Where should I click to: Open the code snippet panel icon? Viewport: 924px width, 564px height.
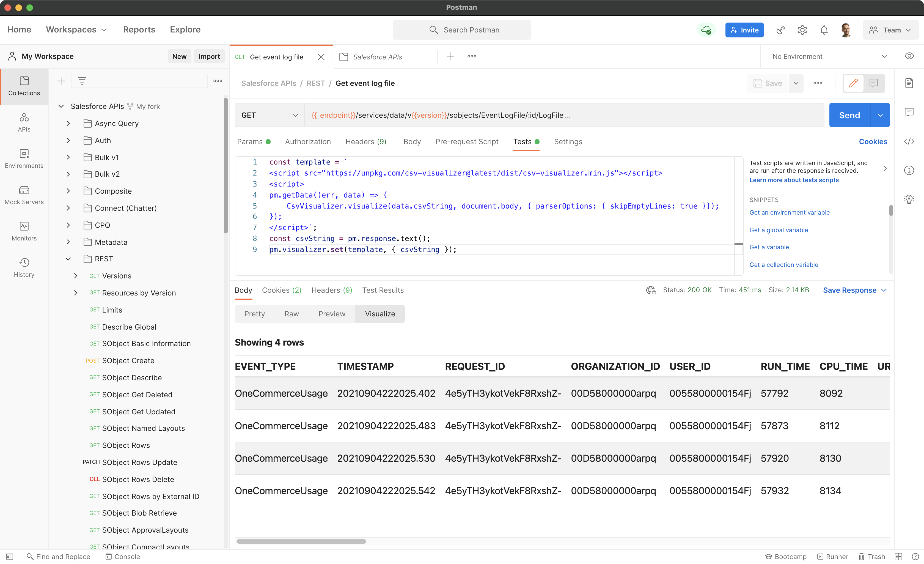point(909,141)
